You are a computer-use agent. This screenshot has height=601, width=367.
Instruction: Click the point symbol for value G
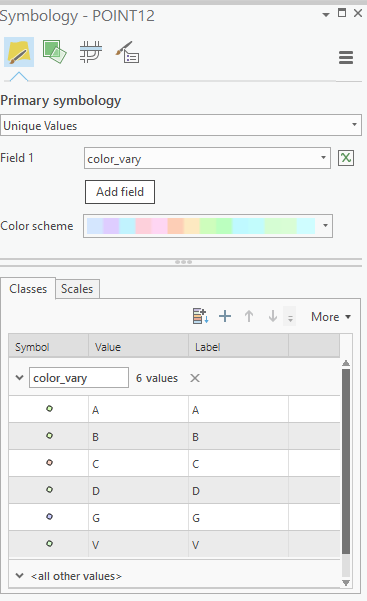[x=49, y=516]
